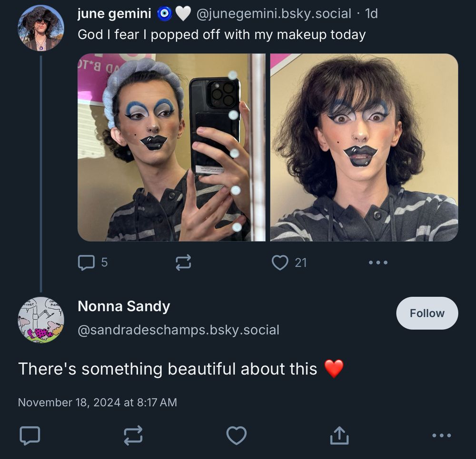Reply to june gemini's makeup post
The height and width of the screenshot is (459, 476).
[86, 263]
